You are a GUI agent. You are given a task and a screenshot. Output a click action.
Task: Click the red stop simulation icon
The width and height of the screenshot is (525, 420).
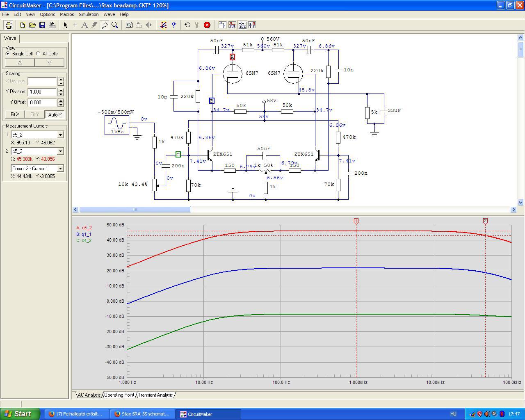pos(207,25)
